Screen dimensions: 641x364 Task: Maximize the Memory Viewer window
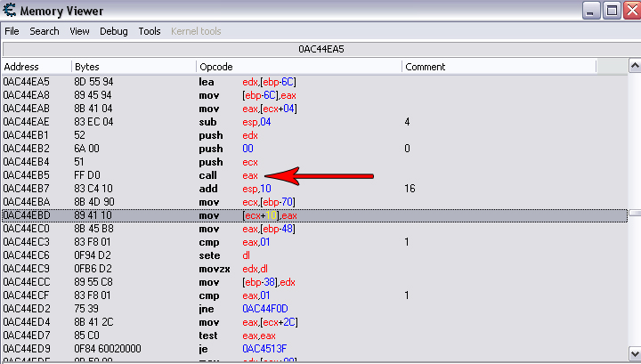click(x=611, y=11)
